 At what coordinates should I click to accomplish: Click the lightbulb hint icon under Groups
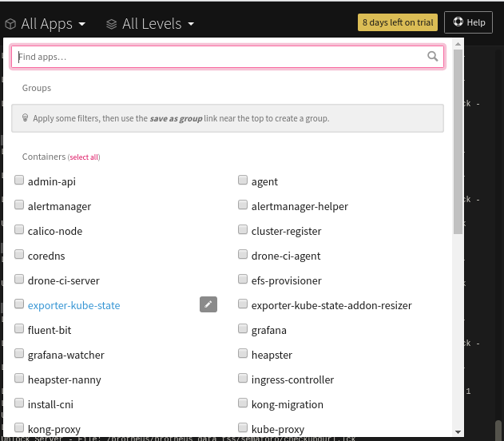(26, 118)
